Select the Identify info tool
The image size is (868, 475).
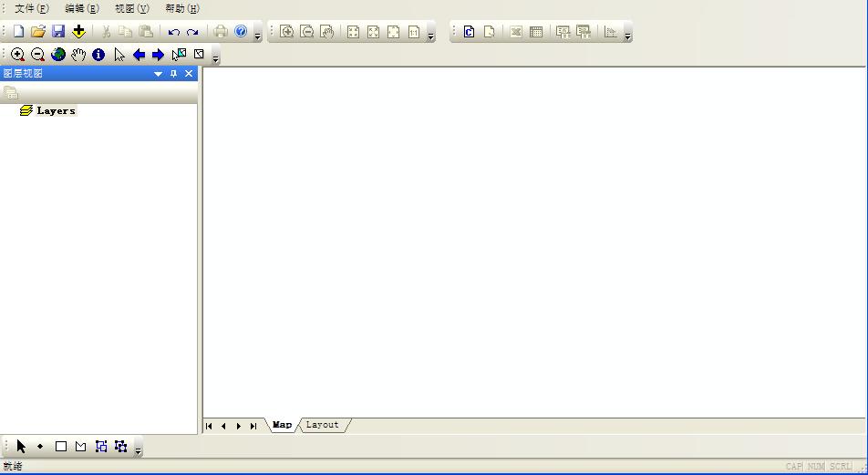(x=98, y=55)
